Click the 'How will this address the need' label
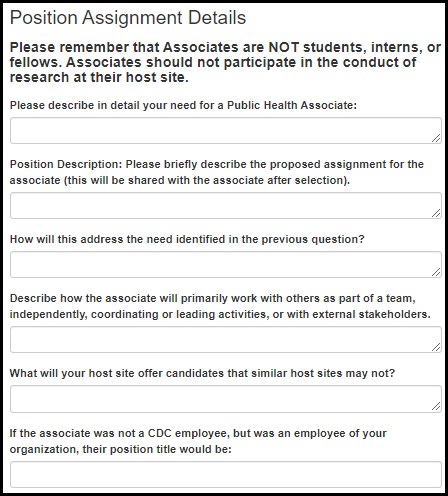Screen dimensions: 448x496 [187, 239]
